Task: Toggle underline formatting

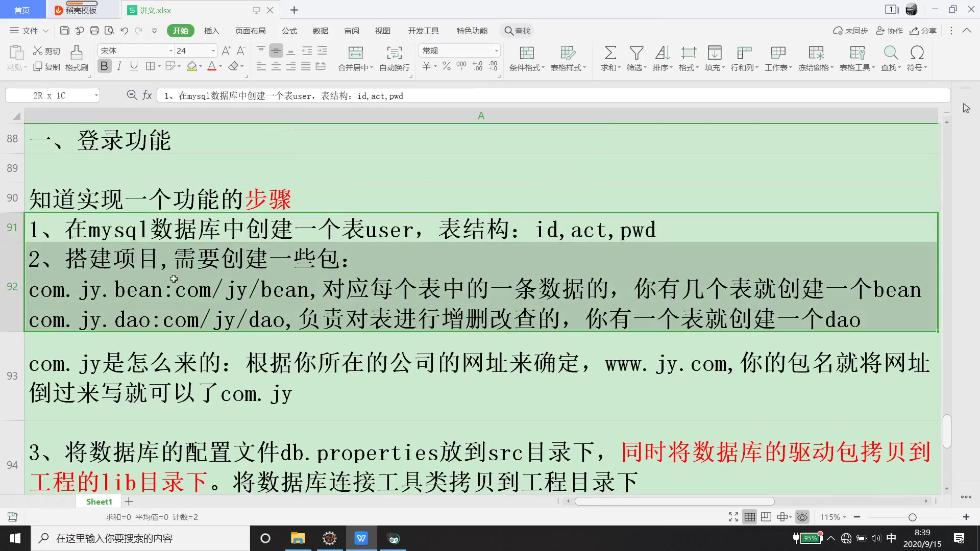Action: point(134,66)
